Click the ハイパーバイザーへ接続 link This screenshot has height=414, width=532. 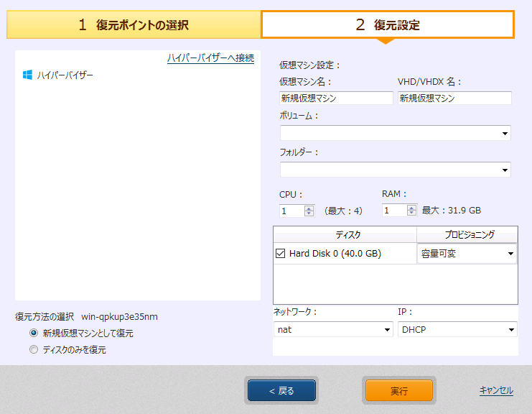(x=210, y=58)
